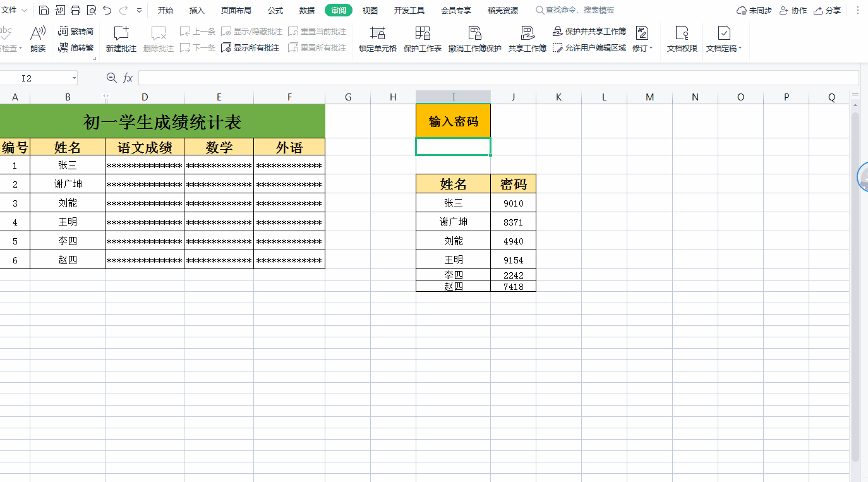
Task: Click the title cell 初一学生成绩统计表
Action: [162, 121]
